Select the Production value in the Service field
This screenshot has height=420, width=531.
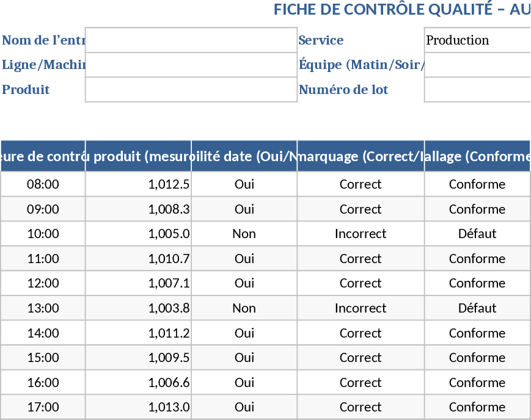tap(477, 40)
